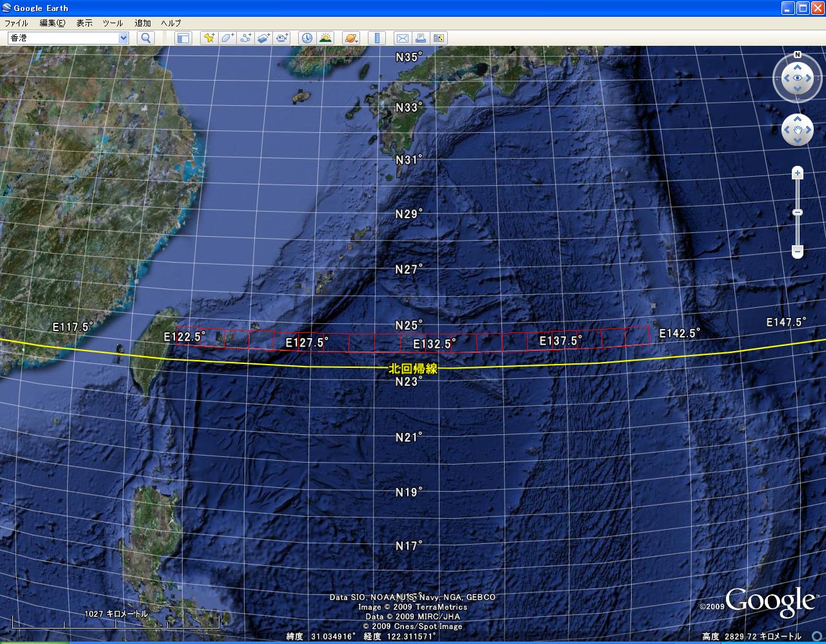The width and height of the screenshot is (826, 644).
Task: Click the zoom out minus button
Action: [798, 251]
